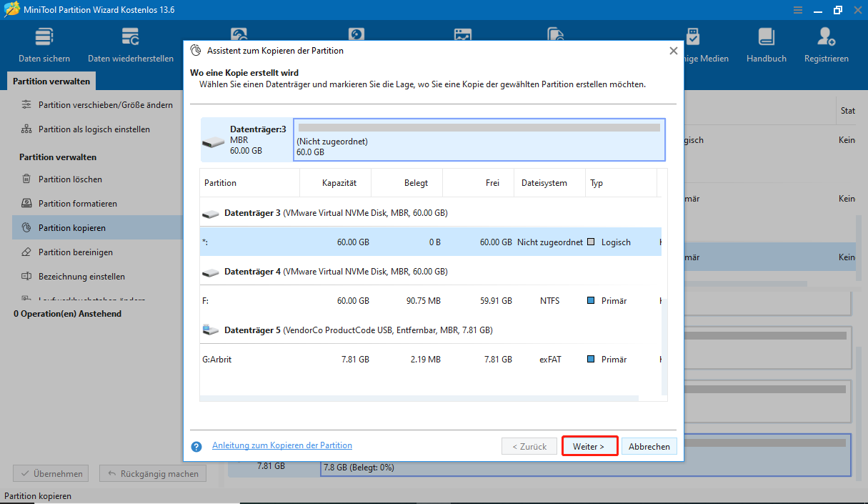Click the Weiter > button
Screen dimensions: 868x504
click(x=589, y=447)
